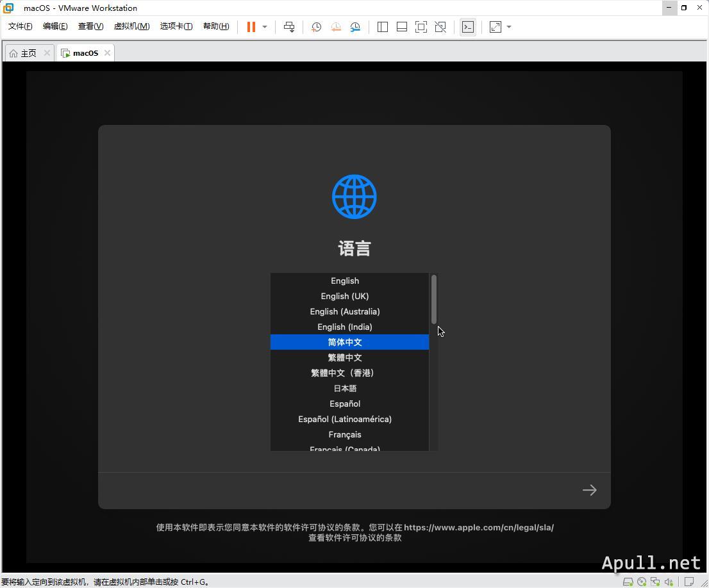Switch to the macOS tab

(x=85, y=53)
